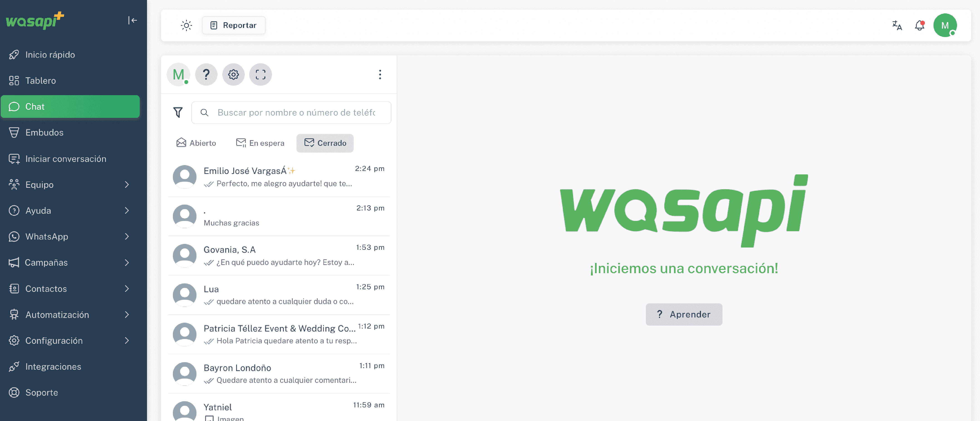
Task: Toggle fullscreen chat view icon
Action: (261, 75)
